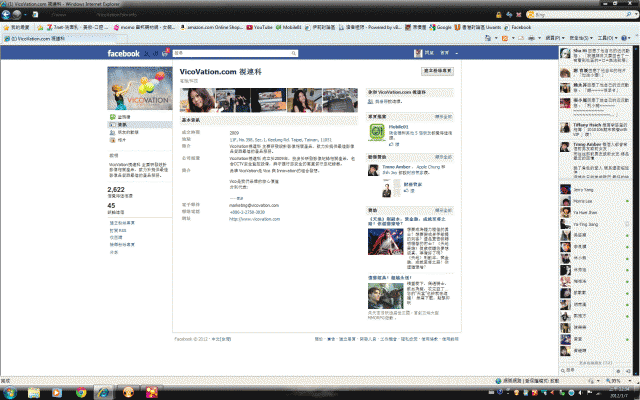
Task: Open the Keelung Rd. Taipei address link
Action: point(280,140)
